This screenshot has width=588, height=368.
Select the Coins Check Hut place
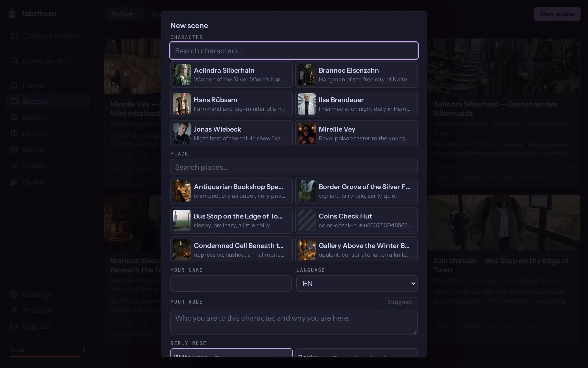(356, 220)
